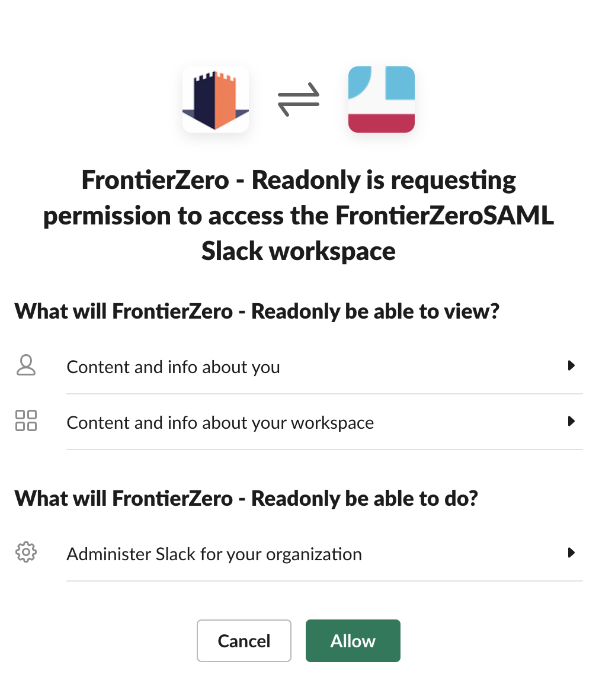
Task: Expand the 'Administer Slack' disclosure arrow
Action: [x=571, y=553]
